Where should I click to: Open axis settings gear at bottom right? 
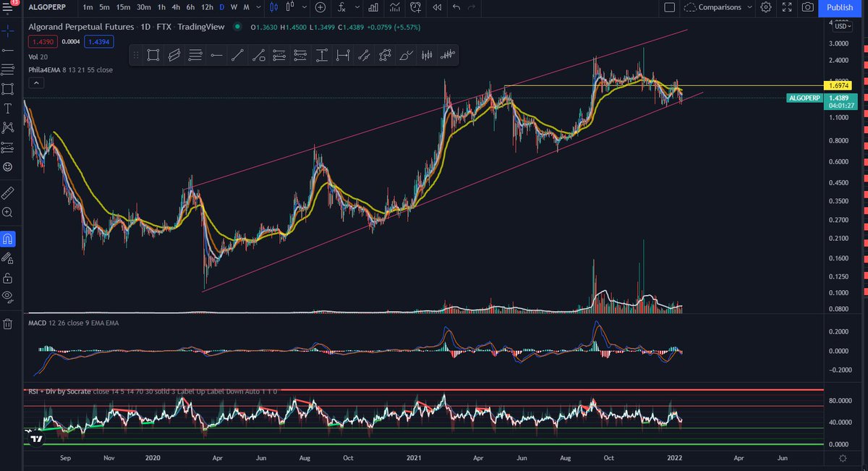click(x=843, y=459)
